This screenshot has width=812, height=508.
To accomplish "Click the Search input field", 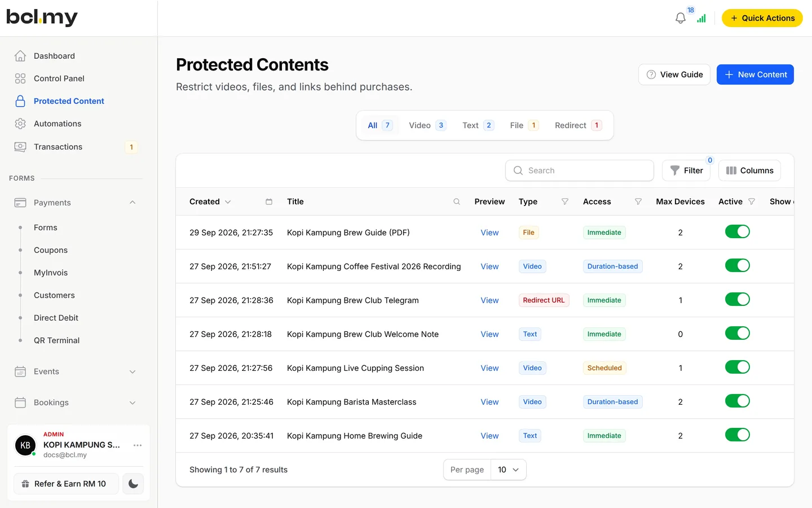I will (x=580, y=170).
